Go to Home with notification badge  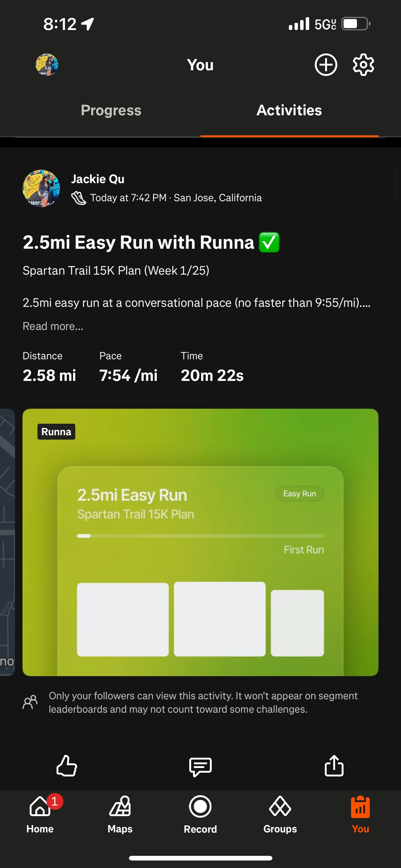[40, 815]
